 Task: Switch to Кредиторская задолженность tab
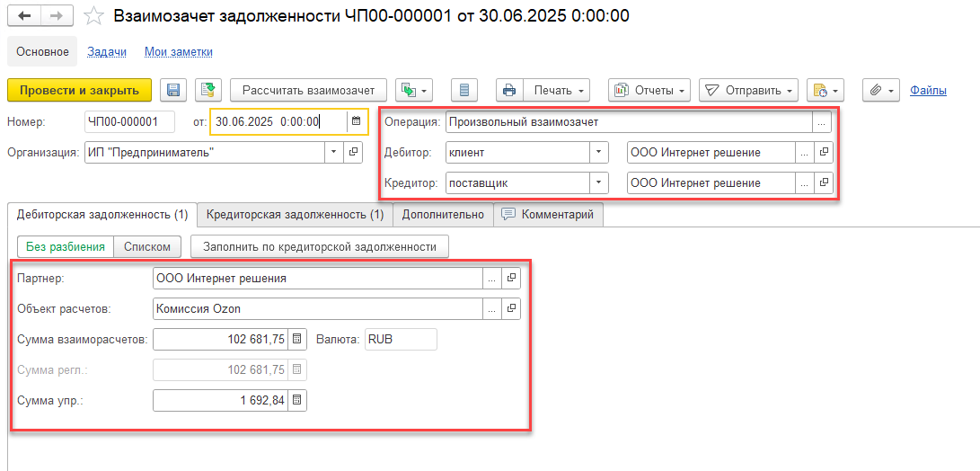(295, 215)
